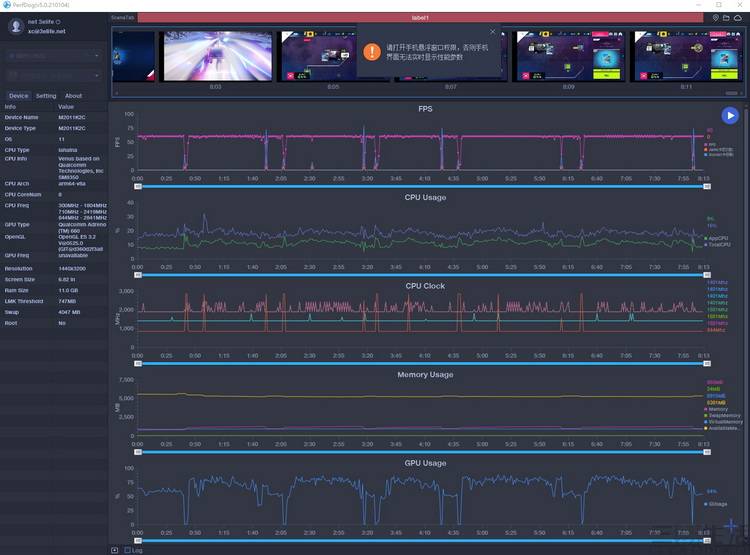Screen dimensions: 750x555
Task: Open the app selection dropdown
Action: click(x=54, y=75)
